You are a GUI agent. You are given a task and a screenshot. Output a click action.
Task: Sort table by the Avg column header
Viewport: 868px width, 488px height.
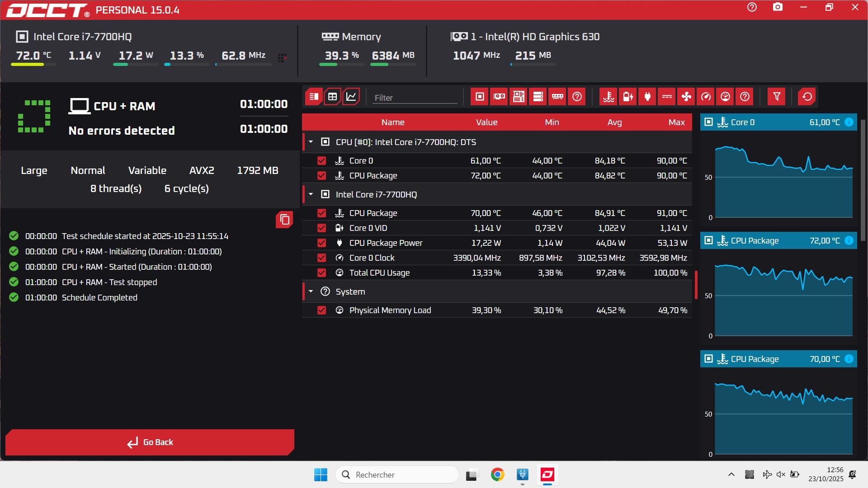coord(614,122)
